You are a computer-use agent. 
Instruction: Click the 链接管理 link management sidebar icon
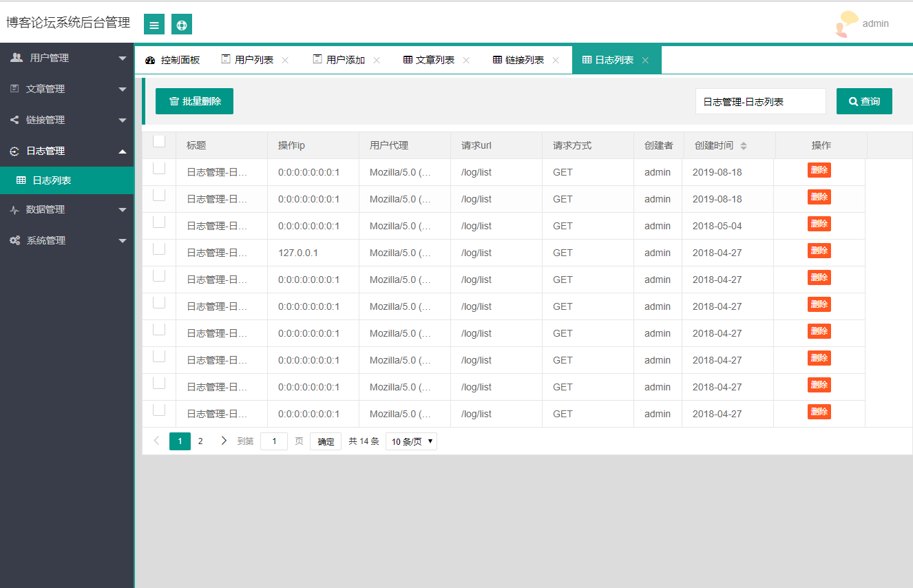15,119
